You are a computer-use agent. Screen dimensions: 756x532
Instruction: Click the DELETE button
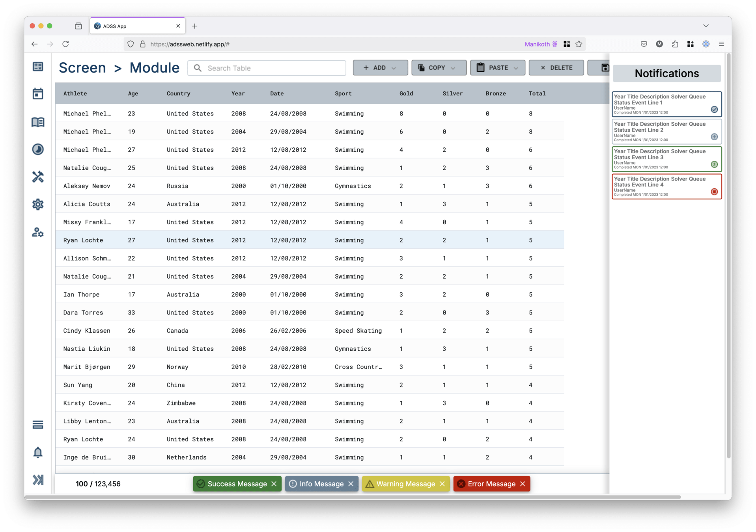tap(556, 68)
